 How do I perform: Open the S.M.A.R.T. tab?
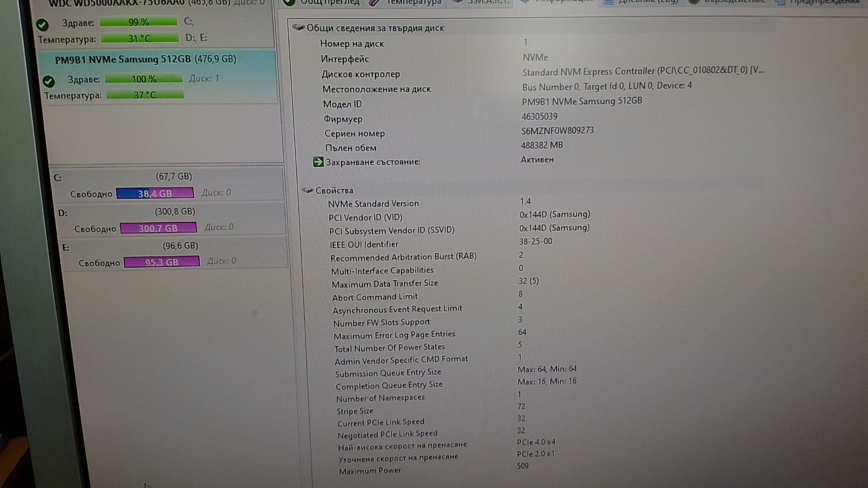coord(481,2)
